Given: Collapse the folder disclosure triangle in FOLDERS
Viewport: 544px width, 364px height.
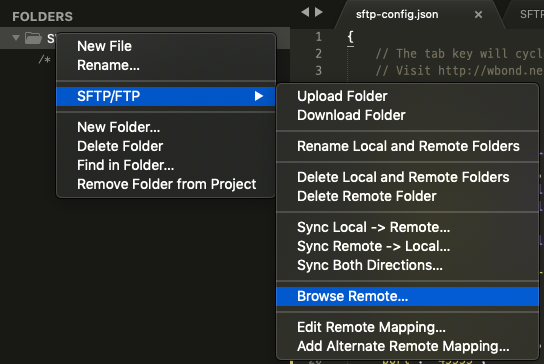Looking at the screenshot, I should [16, 37].
